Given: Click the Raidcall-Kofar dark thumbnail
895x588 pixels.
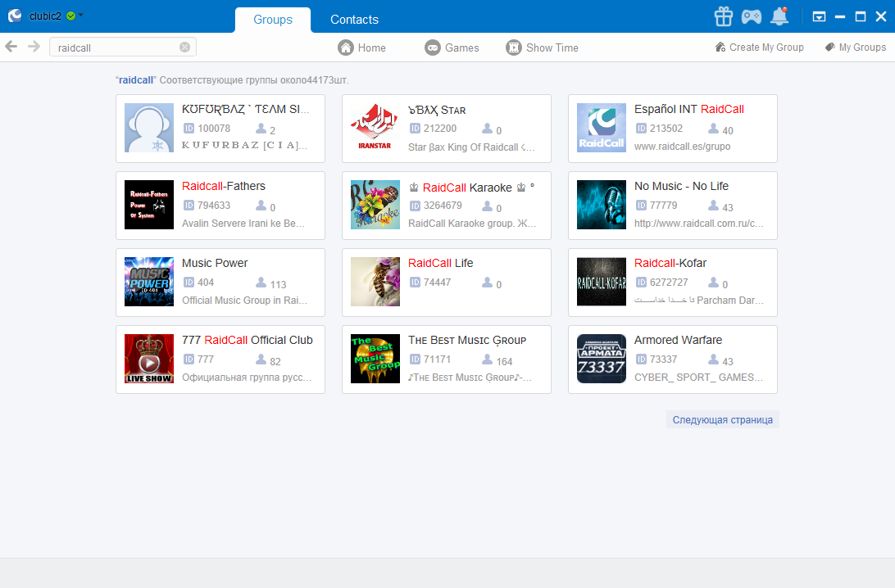Looking at the screenshot, I should 601,282.
